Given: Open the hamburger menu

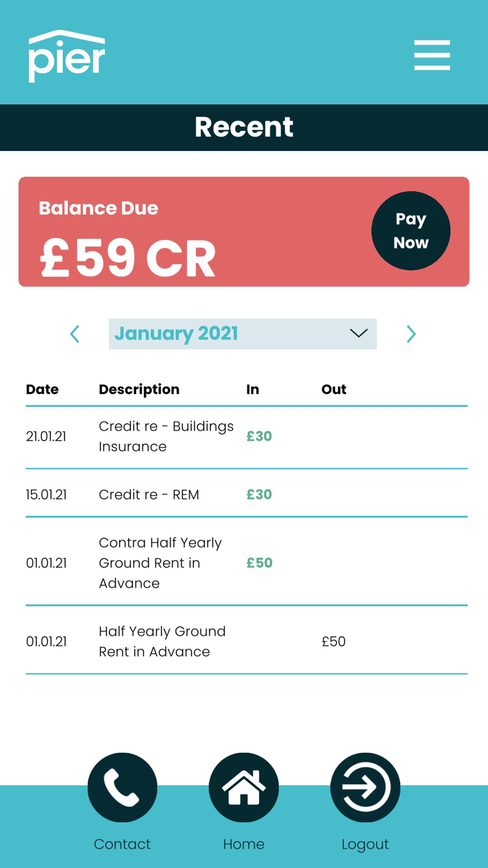Looking at the screenshot, I should (431, 55).
